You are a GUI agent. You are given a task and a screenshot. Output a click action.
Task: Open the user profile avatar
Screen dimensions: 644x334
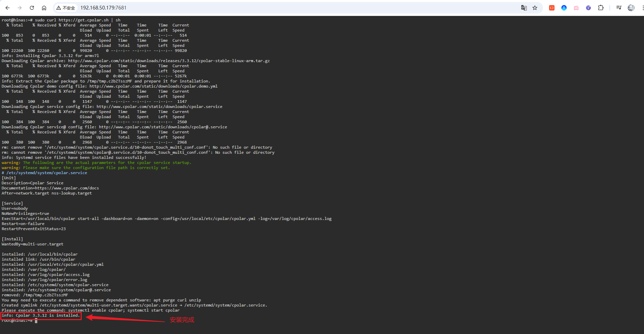tap(631, 8)
